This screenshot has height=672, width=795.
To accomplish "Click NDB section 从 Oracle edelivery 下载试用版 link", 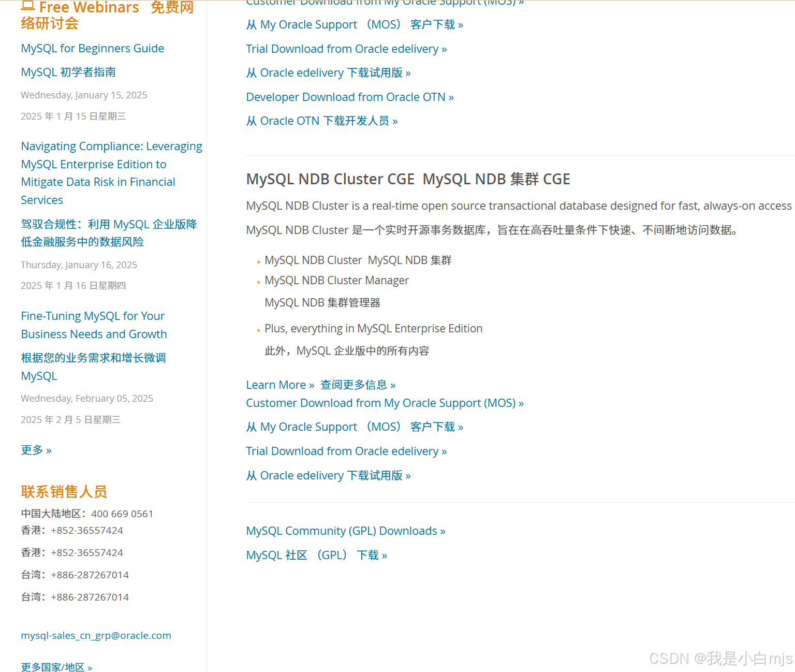I will (328, 475).
